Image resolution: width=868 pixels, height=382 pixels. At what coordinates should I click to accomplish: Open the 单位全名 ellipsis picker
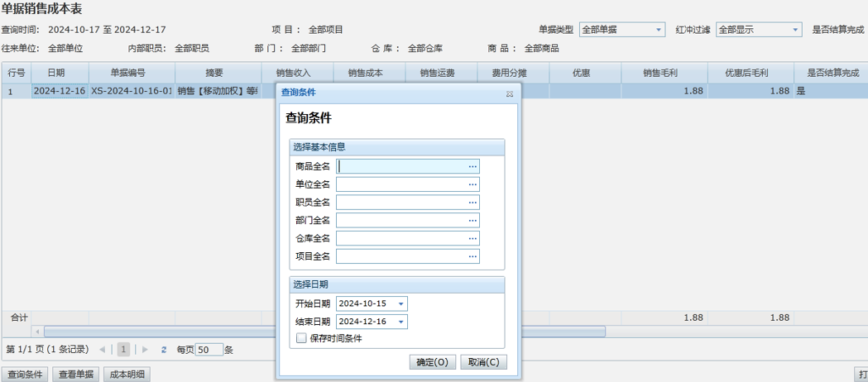pyautogui.click(x=472, y=184)
